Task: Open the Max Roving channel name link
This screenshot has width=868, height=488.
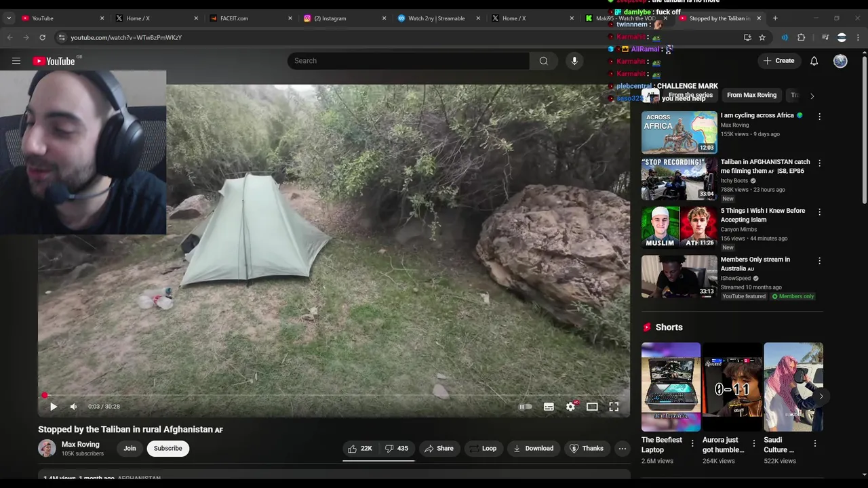Action: pos(80,445)
